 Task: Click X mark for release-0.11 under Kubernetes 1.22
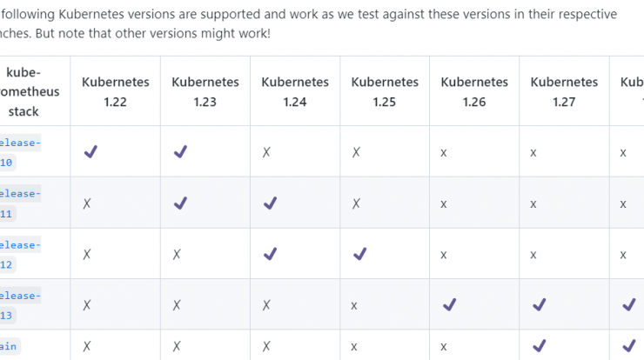pos(87,203)
